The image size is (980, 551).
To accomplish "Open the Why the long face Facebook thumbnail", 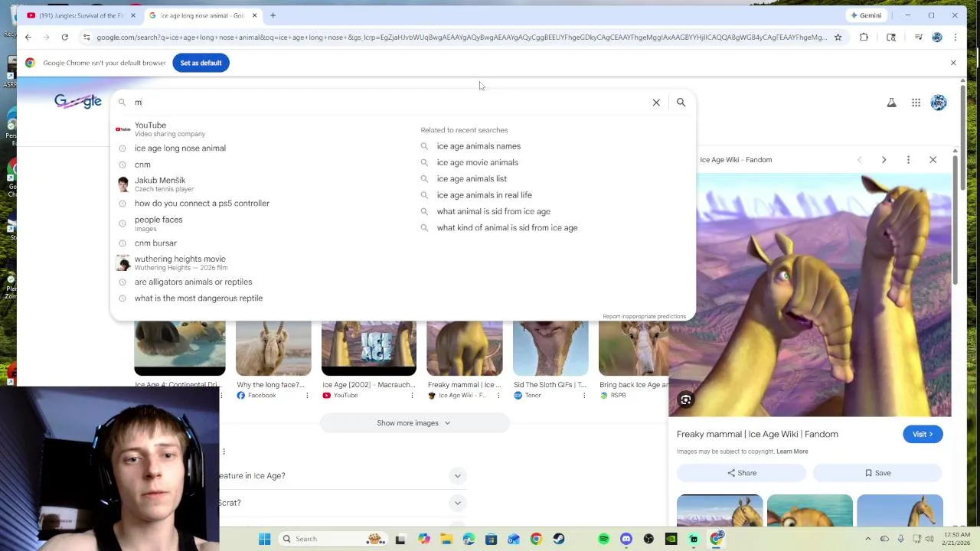I will click(273, 349).
